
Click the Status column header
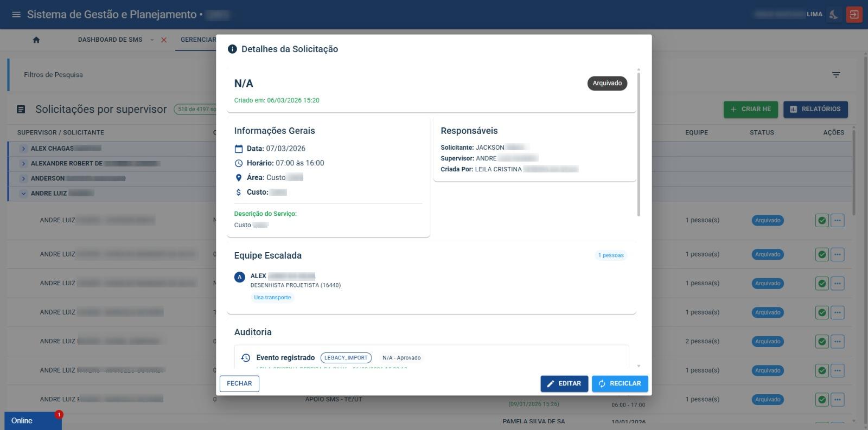[762, 132]
